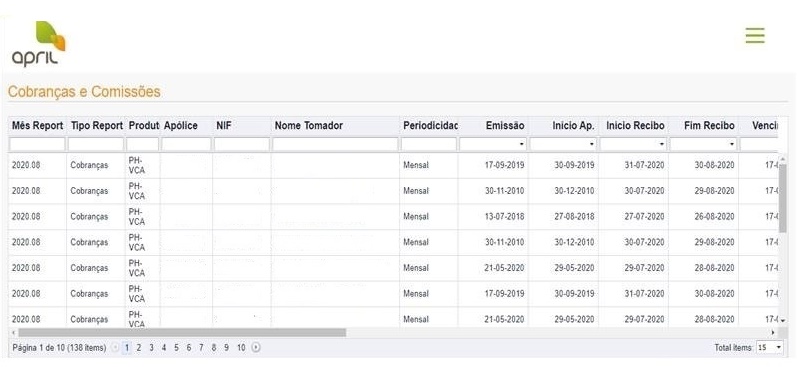
Task: Click previous page arrow in pager
Action: [115, 348]
